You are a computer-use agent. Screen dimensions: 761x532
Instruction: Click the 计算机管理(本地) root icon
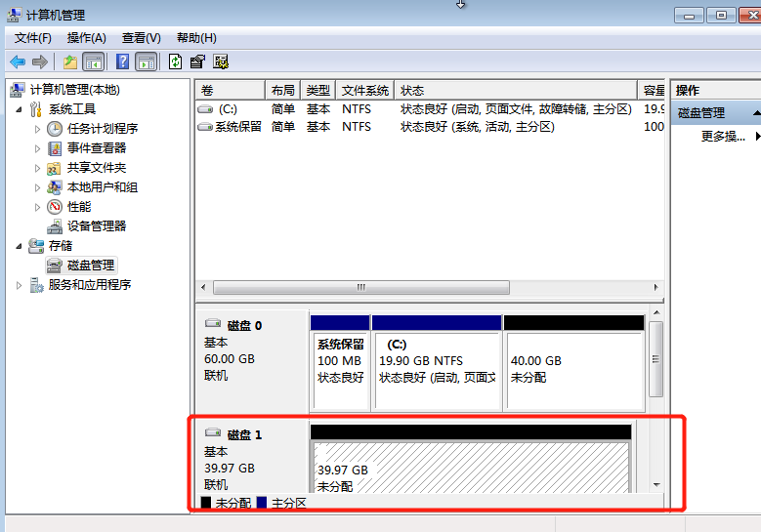17,90
